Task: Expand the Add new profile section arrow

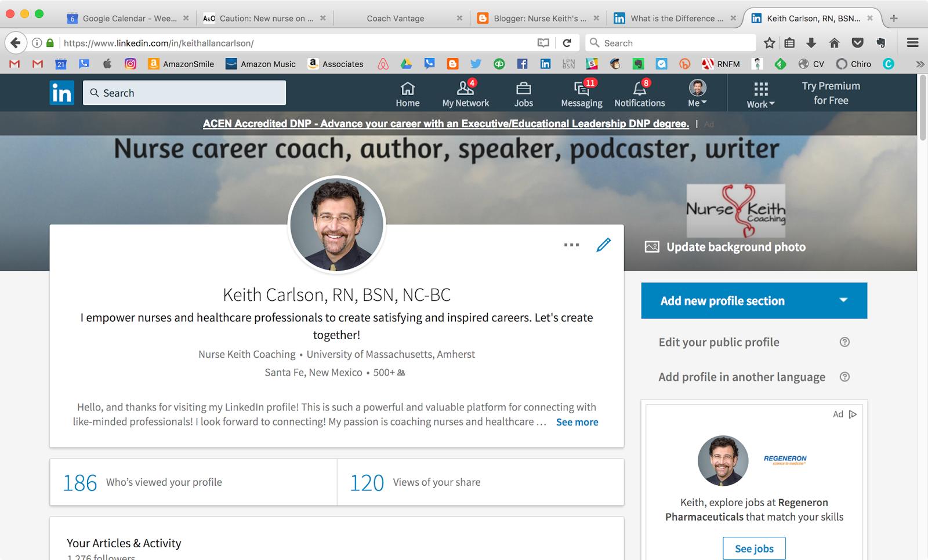Action: pyautogui.click(x=844, y=300)
